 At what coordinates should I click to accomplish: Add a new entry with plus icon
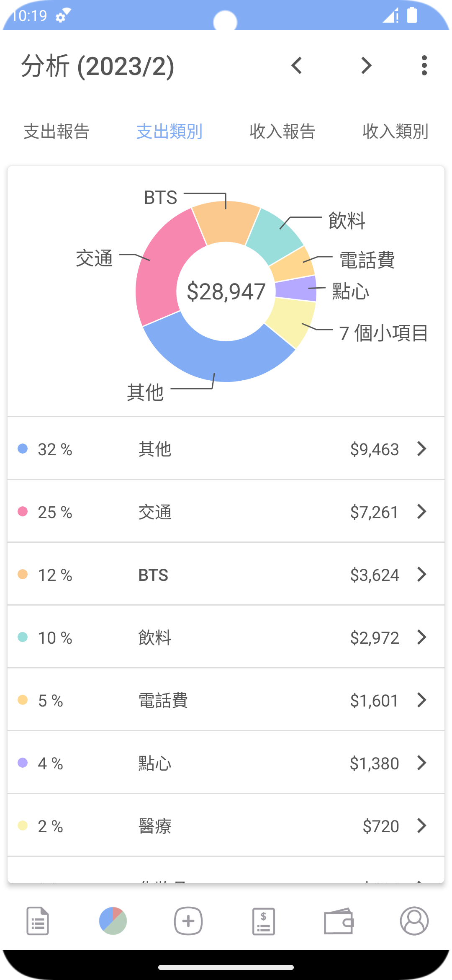tap(188, 921)
